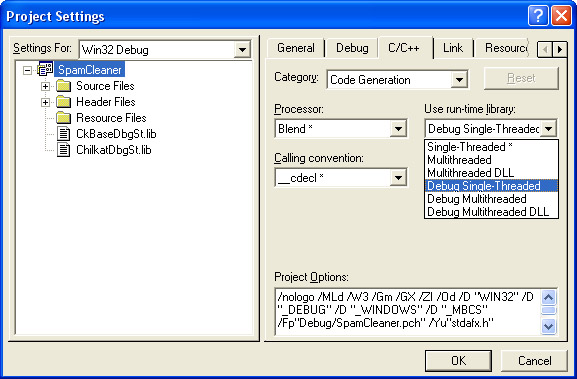Image resolution: width=577 pixels, height=379 pixels.
Task: Open the Processor dropdown
Action: (x=398, y=129)
